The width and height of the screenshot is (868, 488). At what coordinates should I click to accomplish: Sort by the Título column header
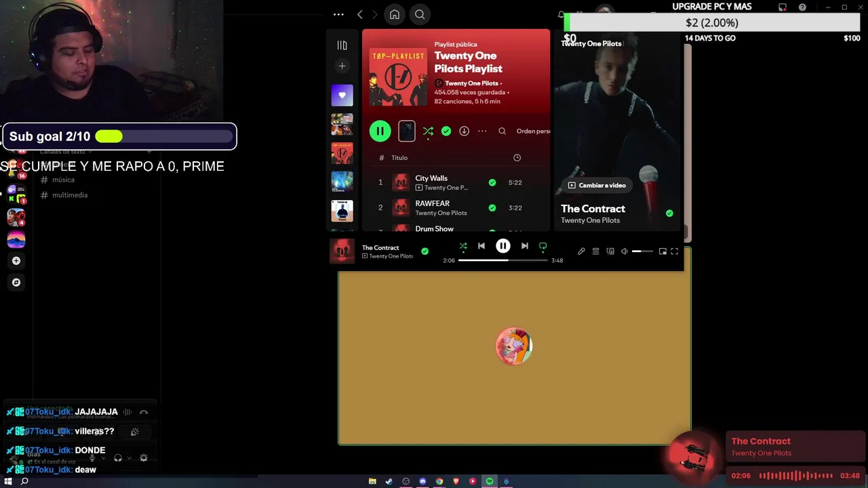coord(399,157)
